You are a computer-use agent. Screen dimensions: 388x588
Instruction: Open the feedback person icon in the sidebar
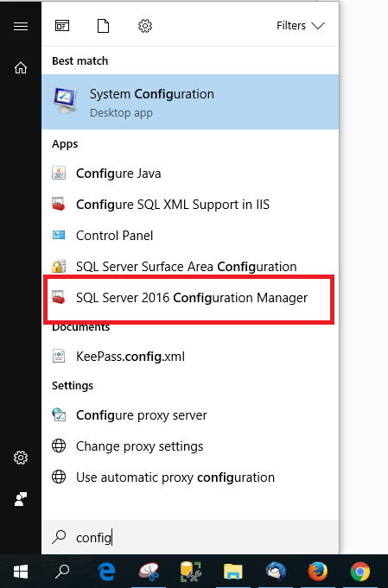coord(21,499)
